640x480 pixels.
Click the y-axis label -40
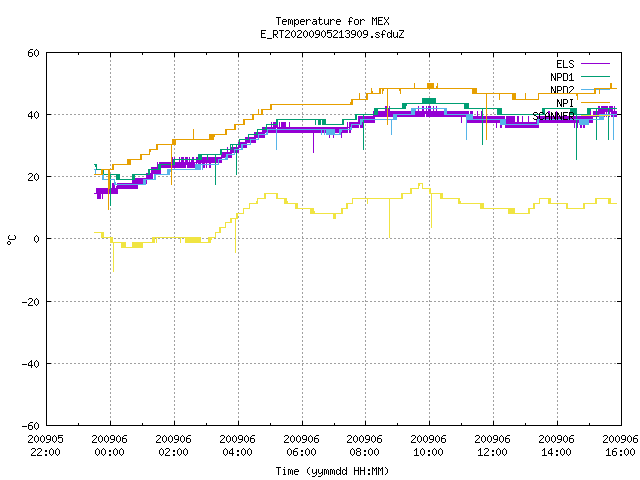pos(31,364)
